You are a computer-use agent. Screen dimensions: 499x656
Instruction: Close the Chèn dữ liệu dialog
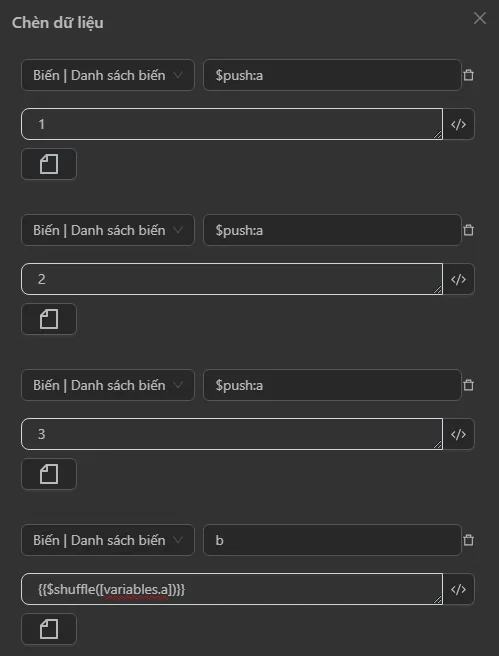pos(480,18)
